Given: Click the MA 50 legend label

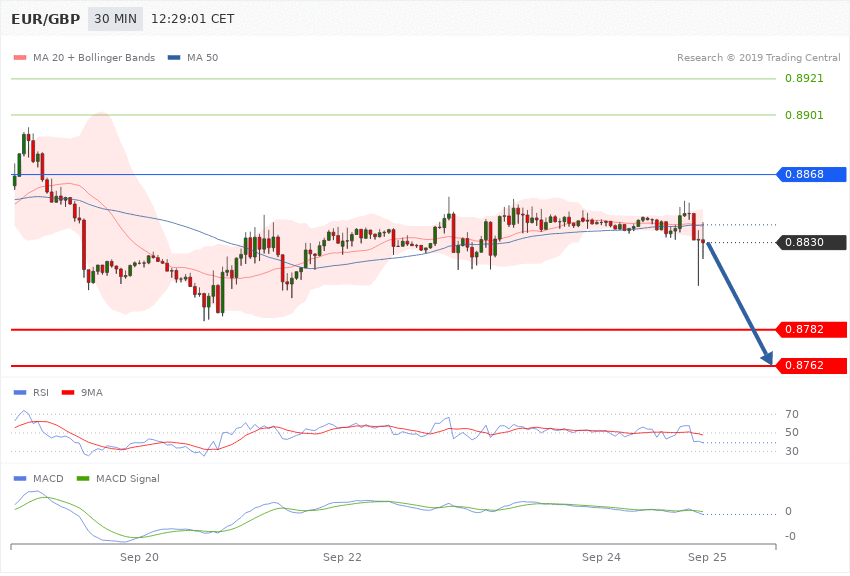Looking at the screenshot, I should click(x=202, y=57).
